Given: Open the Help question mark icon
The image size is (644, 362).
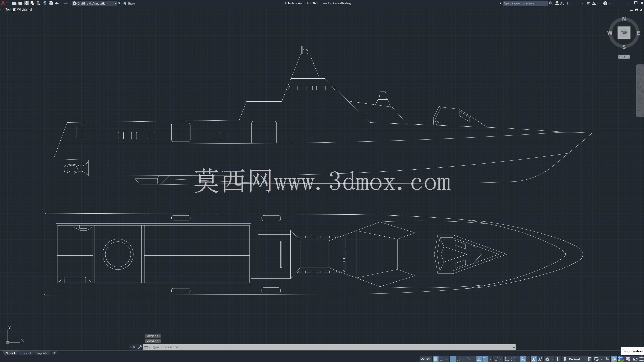Looking at the screenshot, I should [605, 4].
